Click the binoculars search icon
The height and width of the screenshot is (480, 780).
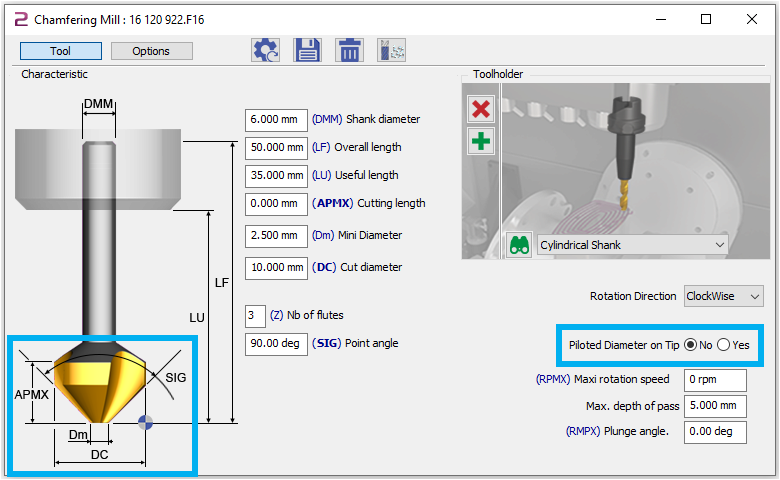click(x=519, y=245)
